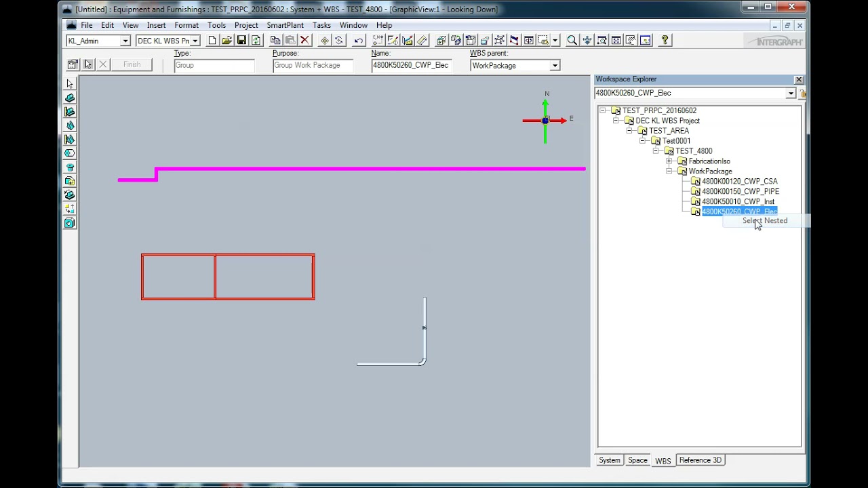Screen dimensions: 868x488
Task: Click the Place Imported Shape icon
Action: pyautogui.click(x=70, y=181)
